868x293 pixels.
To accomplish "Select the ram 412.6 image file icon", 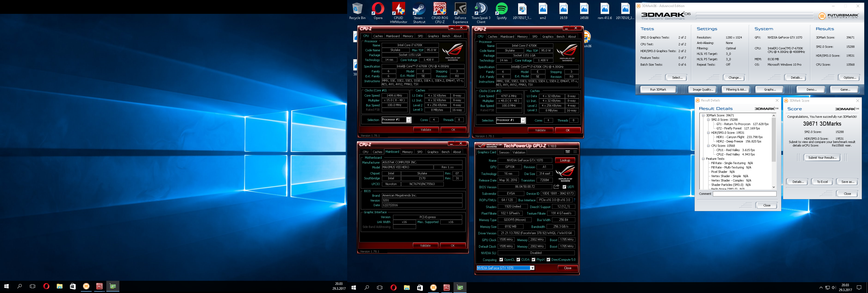I will pyautogui.click(x=605, y=11).
